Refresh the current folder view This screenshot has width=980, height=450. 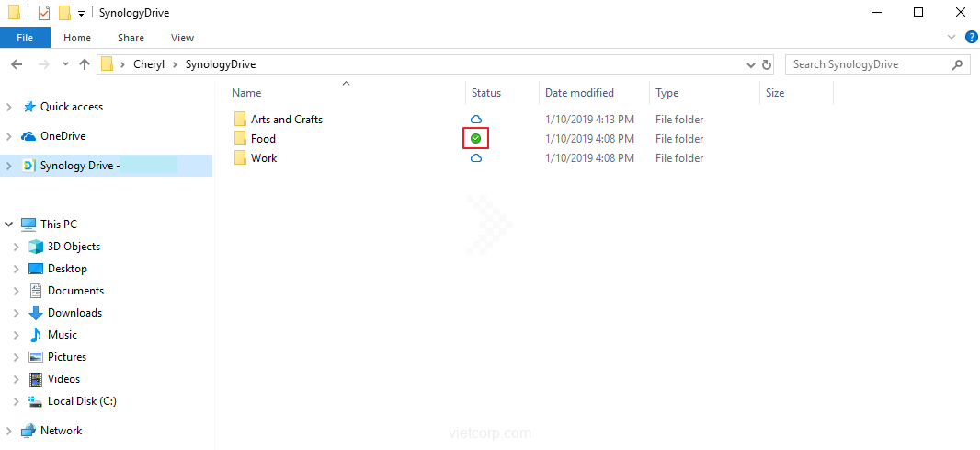[x=768, y=64]
